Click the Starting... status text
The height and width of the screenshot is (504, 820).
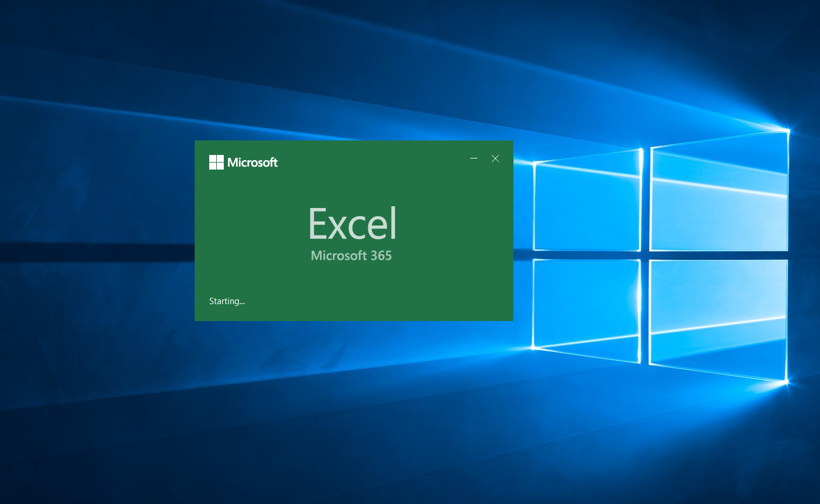click(x=227, y=301)
